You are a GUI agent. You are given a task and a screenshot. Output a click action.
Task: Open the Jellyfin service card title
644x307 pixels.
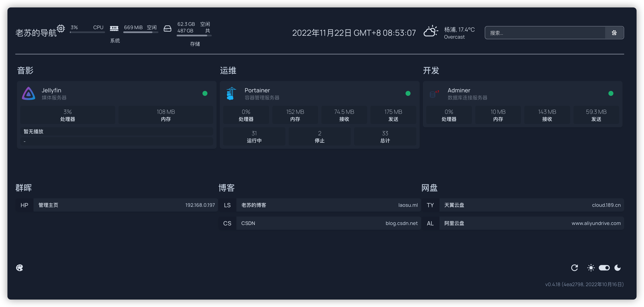(x=51, y=90)
